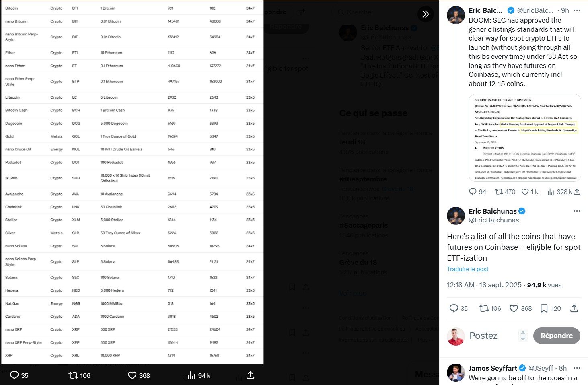Open more options on the SEC approval tweet
The height and width of the screenshot is (385, 588).
[577, 10]
